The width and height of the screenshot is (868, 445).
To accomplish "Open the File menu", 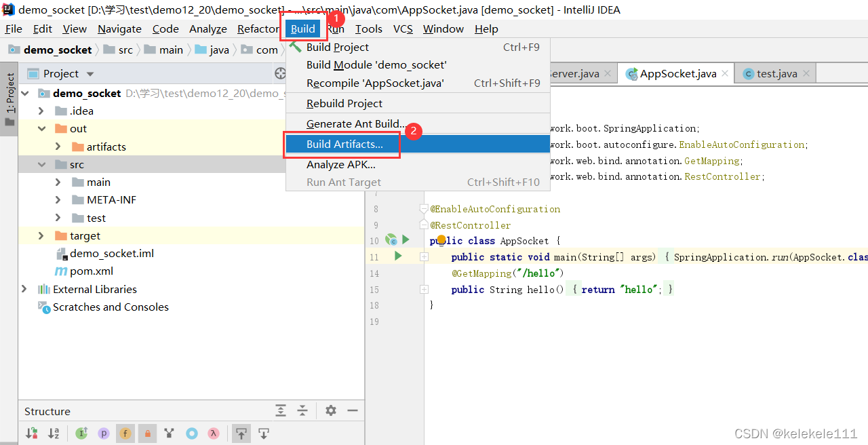I will [14, 28].
